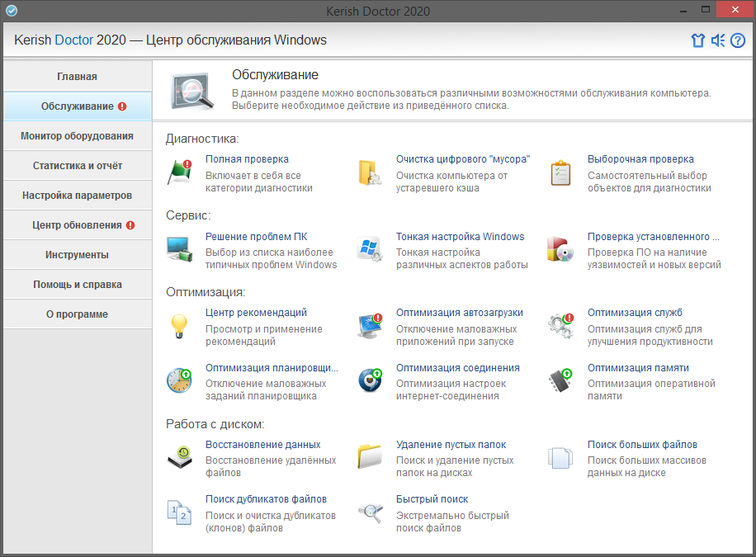Click the Тонкая настройка Windows link
Screen dimensions: 756x557
tap(460, 237)
